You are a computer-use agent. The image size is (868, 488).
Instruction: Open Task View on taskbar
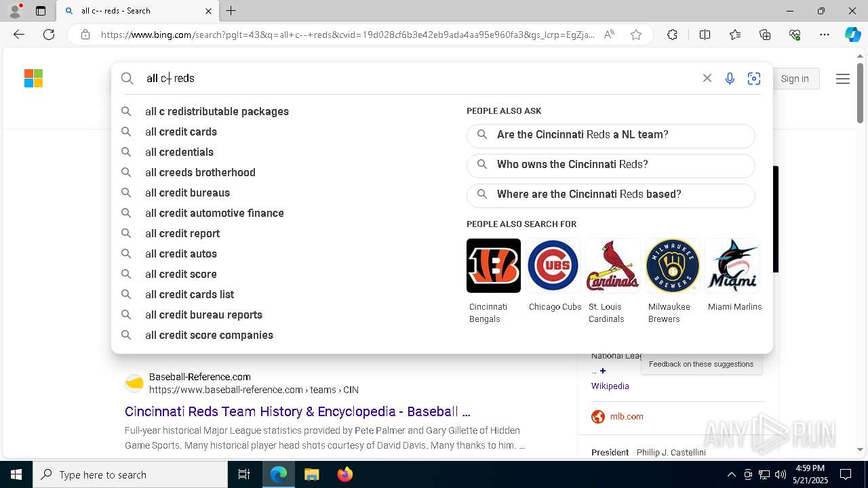244,474
